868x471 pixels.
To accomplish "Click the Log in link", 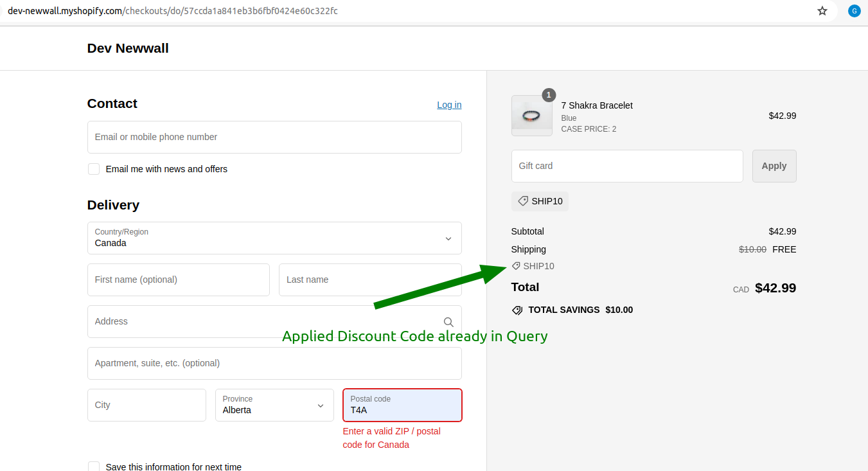I will pyautogui.click(x=449, y=105).
